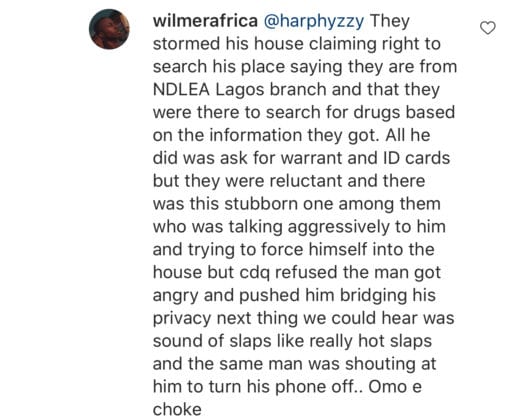Click the word "information" in the comment

pos(256,135)
